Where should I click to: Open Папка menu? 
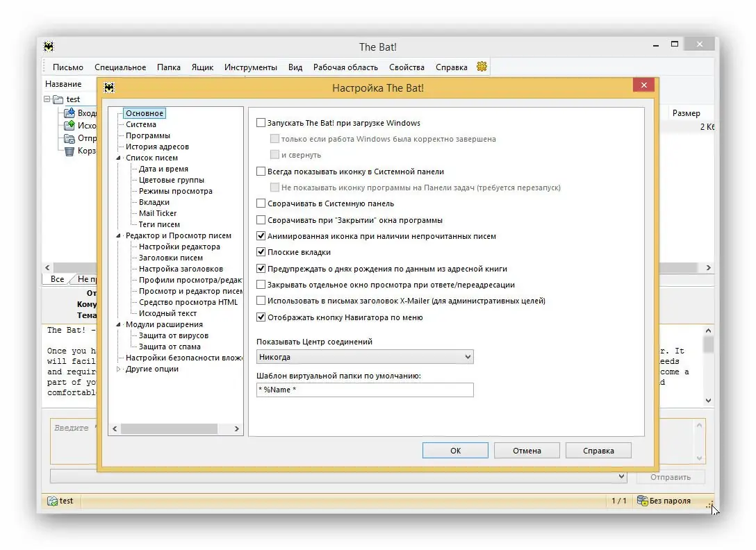pos(169,67)
